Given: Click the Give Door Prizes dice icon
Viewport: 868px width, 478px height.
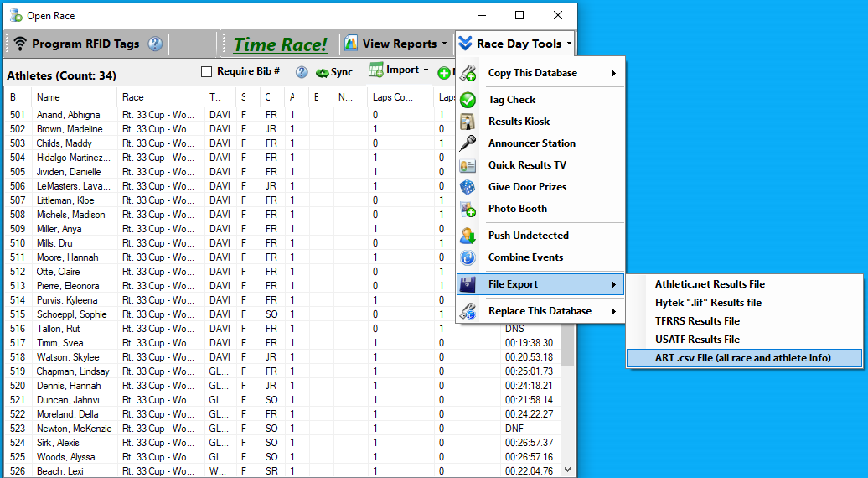Looking at the screenshot, I should tap(468, 187).
